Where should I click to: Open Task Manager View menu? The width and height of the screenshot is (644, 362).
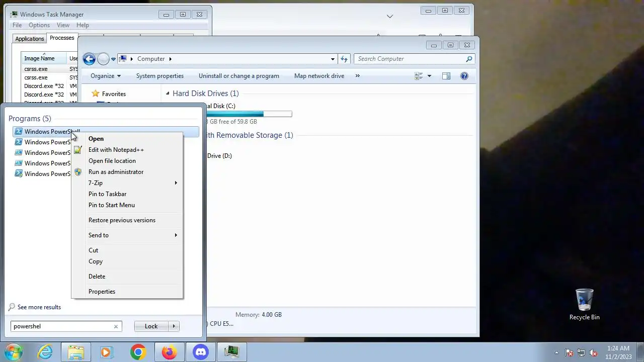(x=63, y=25)
